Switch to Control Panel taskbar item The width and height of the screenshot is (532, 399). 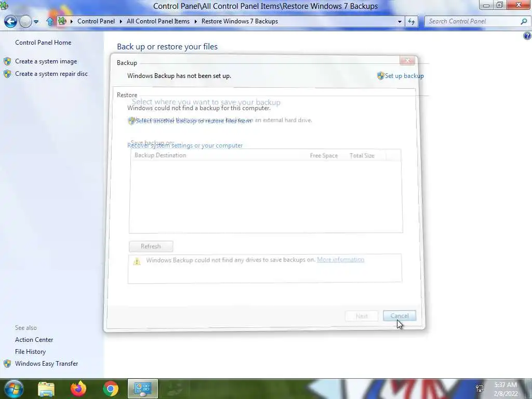coord(142,389)
